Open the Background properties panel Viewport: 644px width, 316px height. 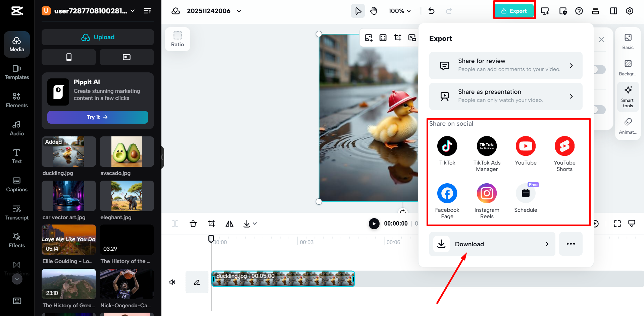[628, 68]
